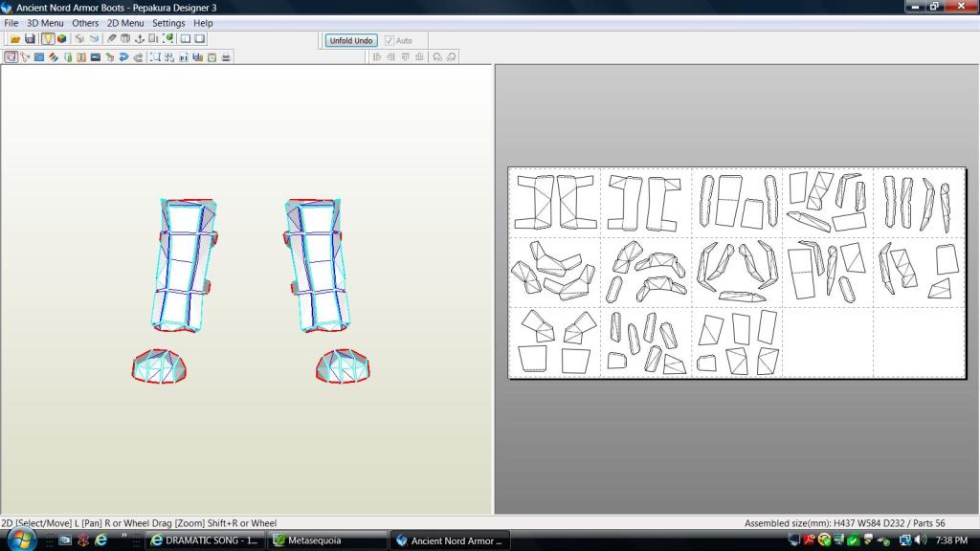
Task: Select the pen-shaped edge tool icon
Action: [x=111, y=38]
